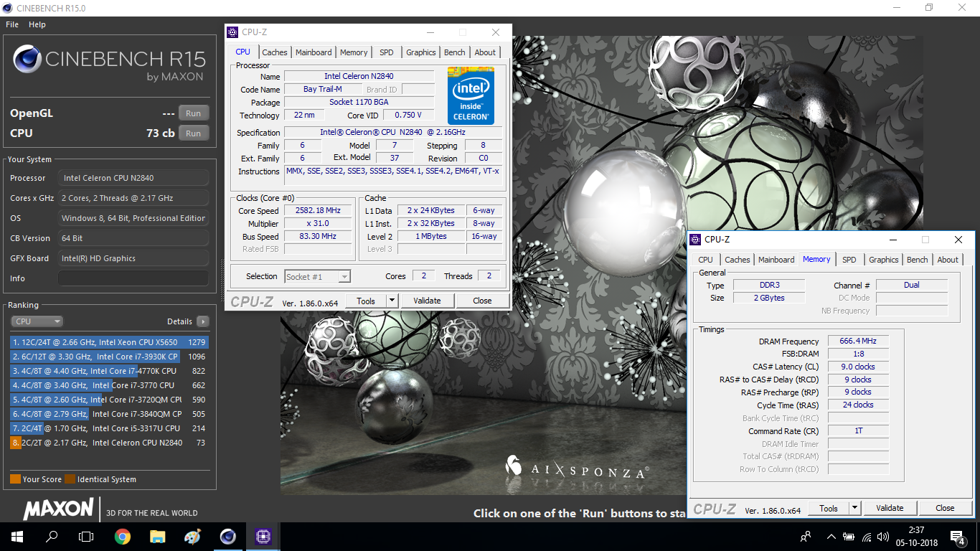Switch to Bench tab in CPU window
The image size is (980, 551).
(x=455, y=52)
